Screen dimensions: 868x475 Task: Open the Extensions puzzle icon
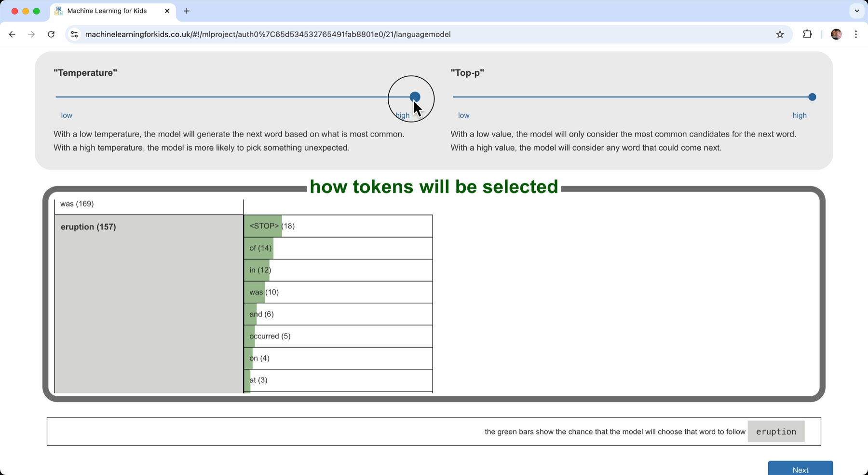click(x=807, y=34)
